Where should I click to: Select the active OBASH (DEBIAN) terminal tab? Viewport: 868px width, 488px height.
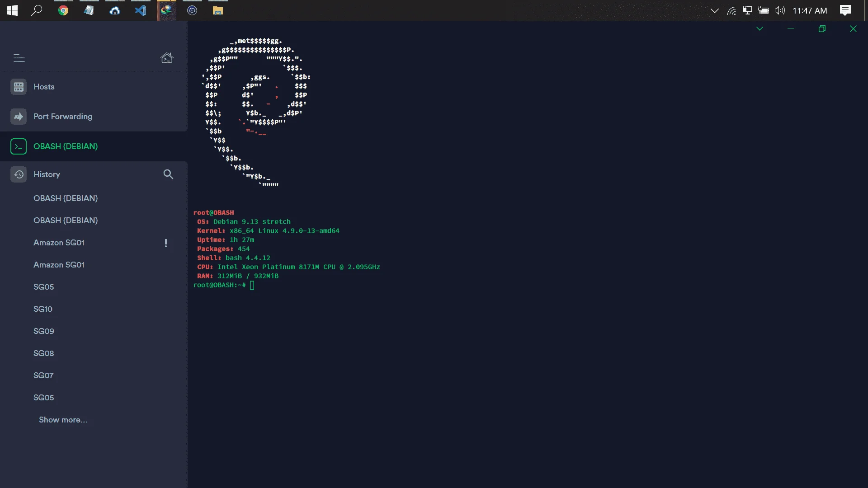(x=94, y=146)
